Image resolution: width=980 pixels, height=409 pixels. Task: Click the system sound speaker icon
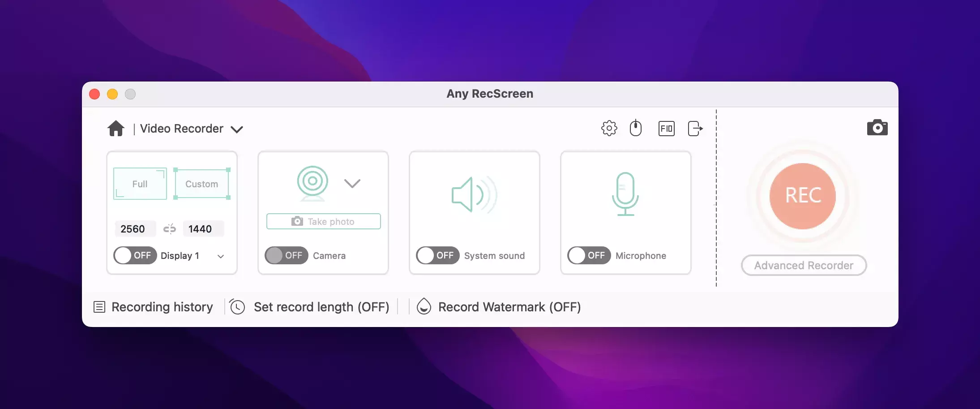475,195
